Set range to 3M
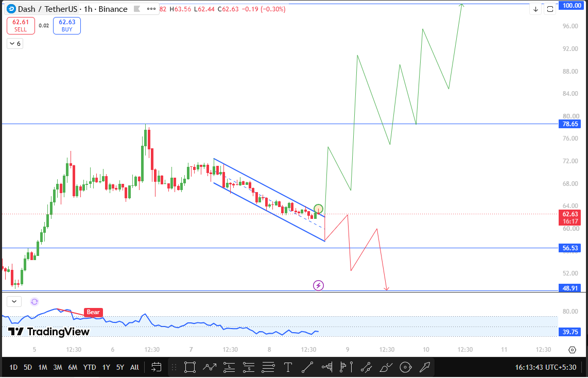The height and width of the screenshot is (378, 588). 57,368
